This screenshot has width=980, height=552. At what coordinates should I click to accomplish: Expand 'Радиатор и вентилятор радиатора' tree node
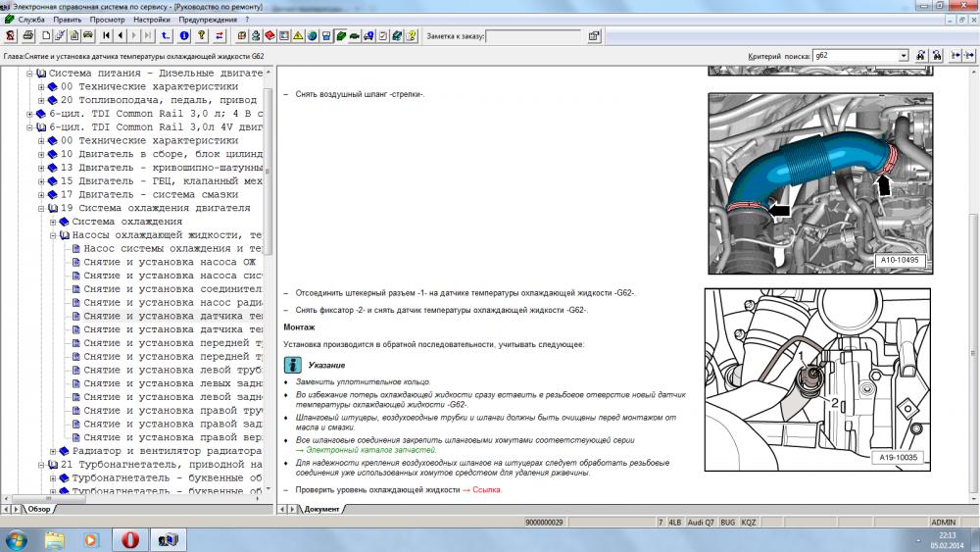pos(53,451)
